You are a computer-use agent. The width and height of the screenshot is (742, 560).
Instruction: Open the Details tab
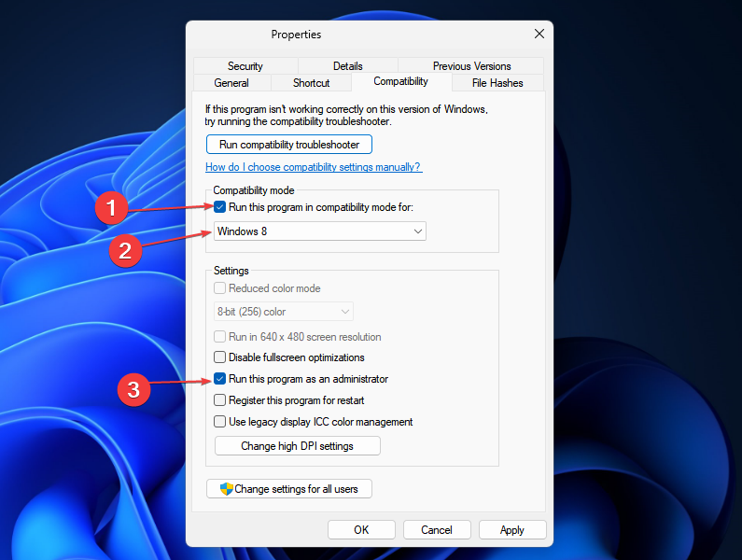click(347, 66)
